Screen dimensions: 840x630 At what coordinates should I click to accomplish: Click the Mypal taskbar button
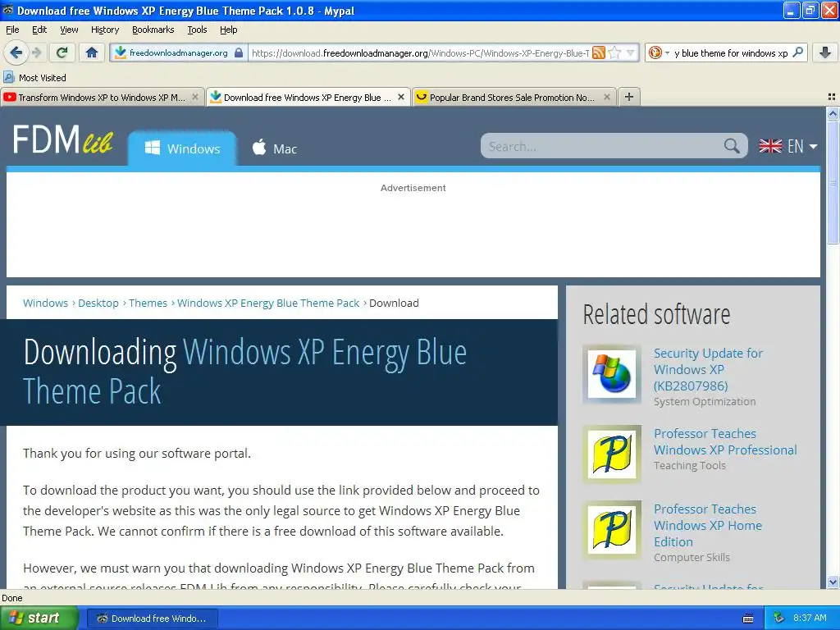[x=152, y=619]
